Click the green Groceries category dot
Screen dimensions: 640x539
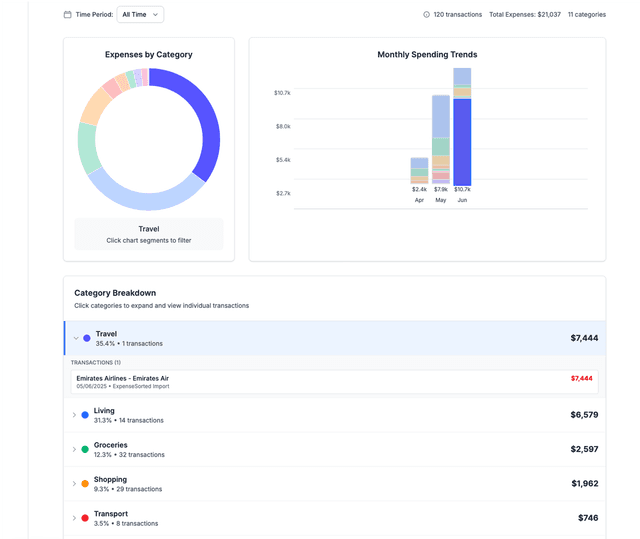click(x=85, y=449)
